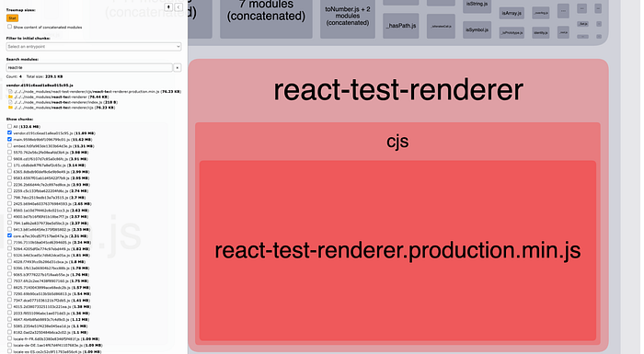The width and height of the screenshot is (644, 354).
Task: Check the All chunks checkbox
Action: (x=9, y=127)
